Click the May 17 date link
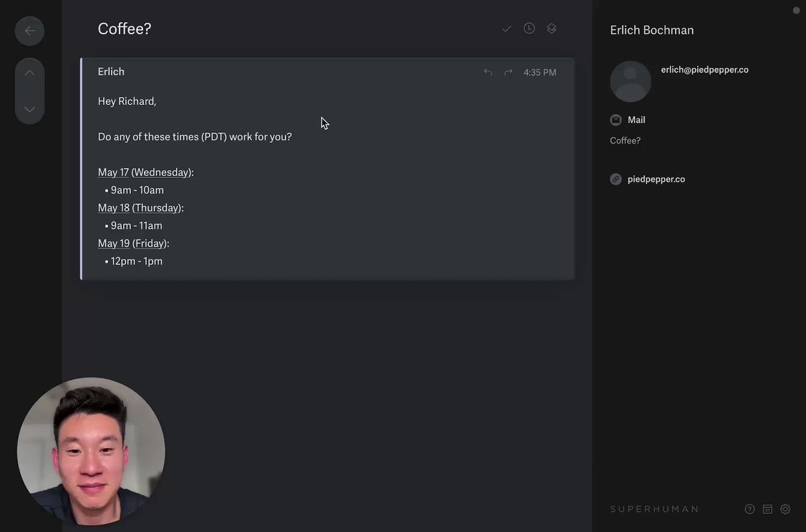This screenshot has width=806, height=532. click(114, 173)
